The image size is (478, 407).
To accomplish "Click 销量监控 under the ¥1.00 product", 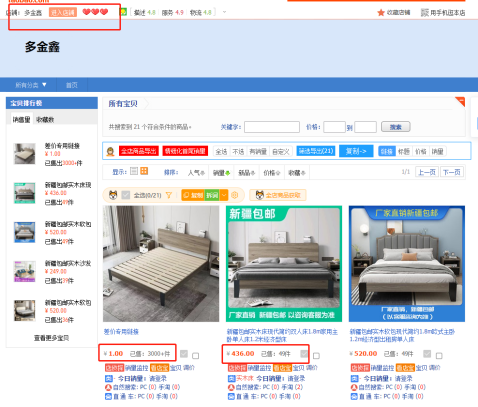I will point(136,368).
